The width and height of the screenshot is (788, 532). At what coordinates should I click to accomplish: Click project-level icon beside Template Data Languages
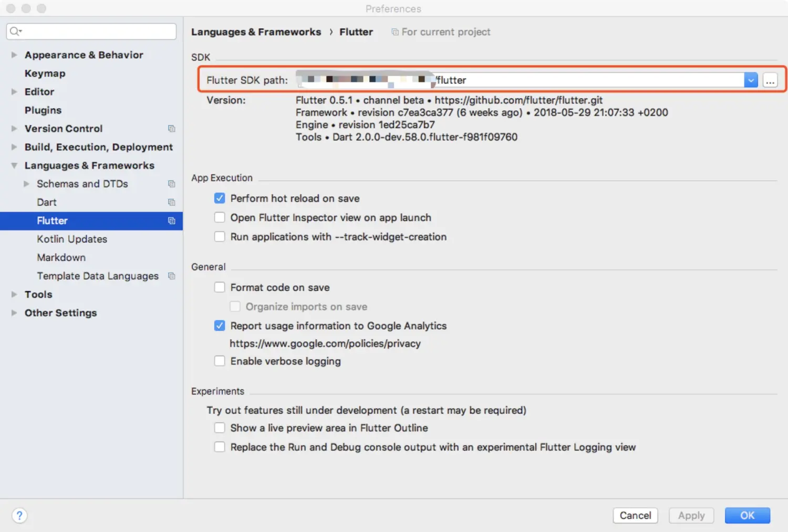click(x=171, y=276)
